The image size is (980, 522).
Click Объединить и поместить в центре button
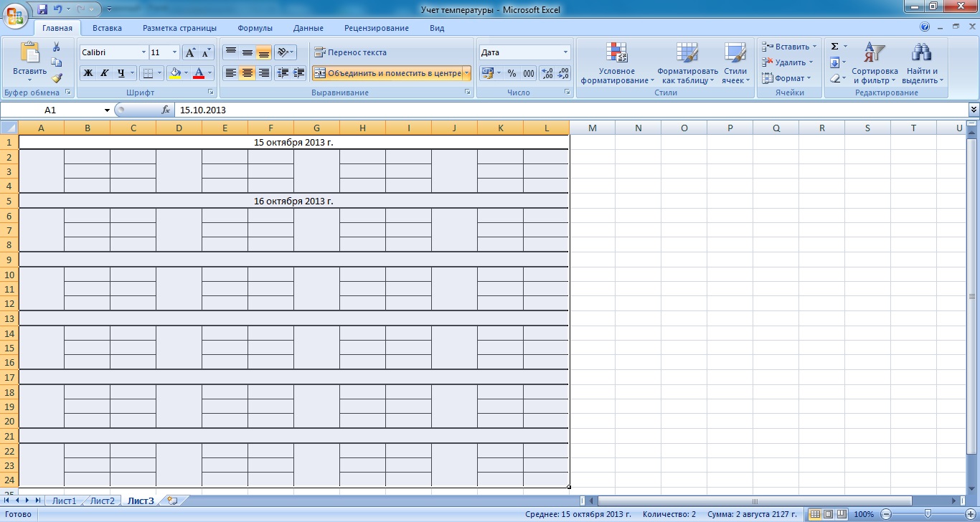387,72
